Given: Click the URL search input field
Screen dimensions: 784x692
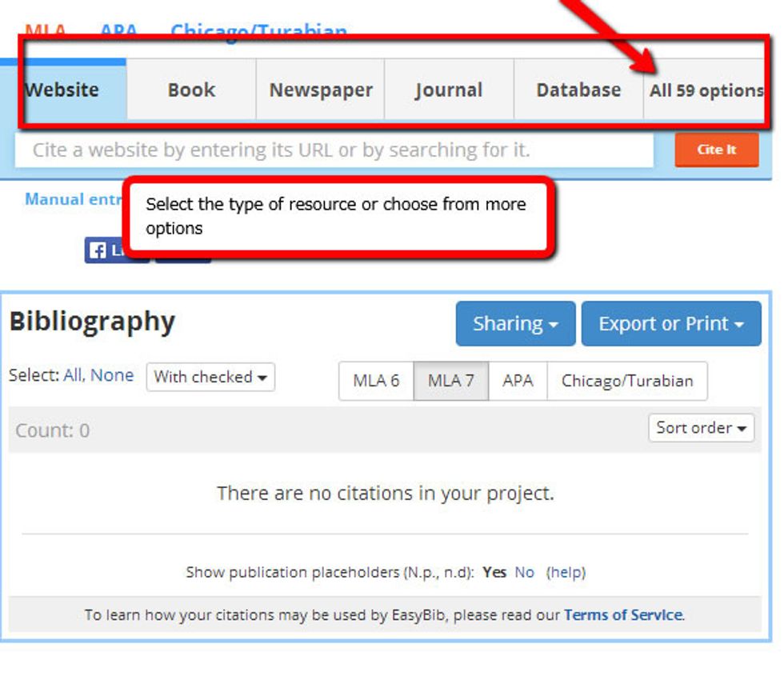Looking at the screenshot, I should coord(334,150).
